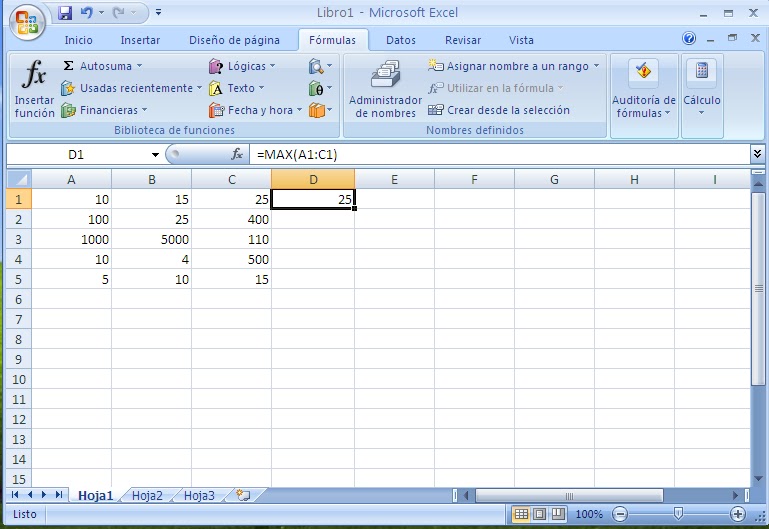
Task: Click the Name Box showing D1
Action: tap(78, 155)
